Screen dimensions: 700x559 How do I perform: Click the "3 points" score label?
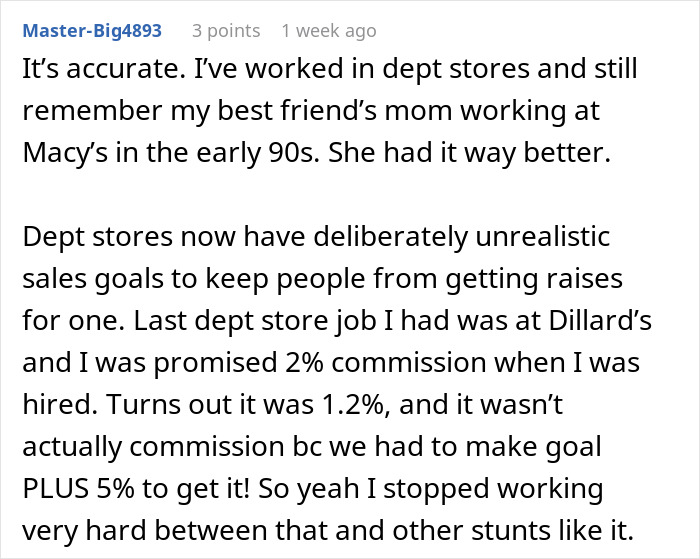click(225, 31)
